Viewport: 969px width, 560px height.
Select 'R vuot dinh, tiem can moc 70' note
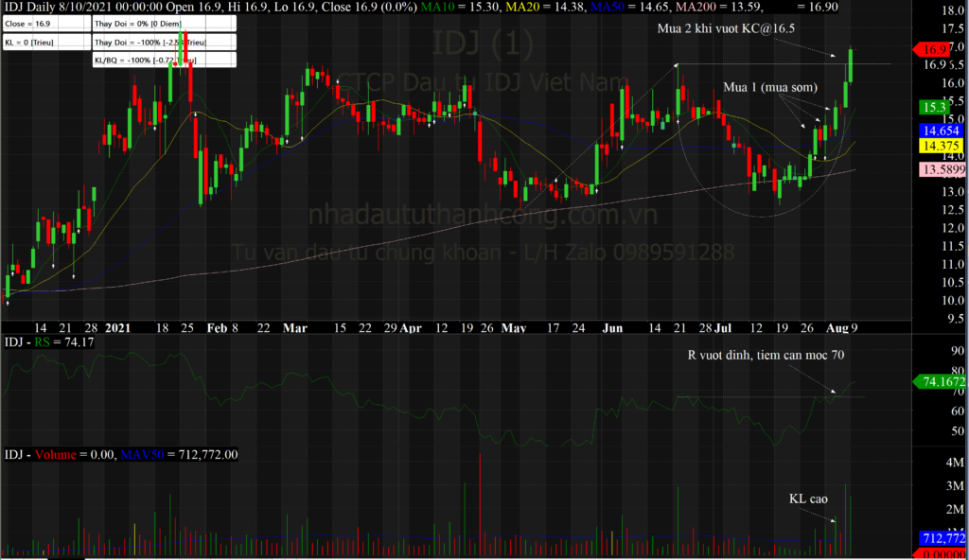766,356
